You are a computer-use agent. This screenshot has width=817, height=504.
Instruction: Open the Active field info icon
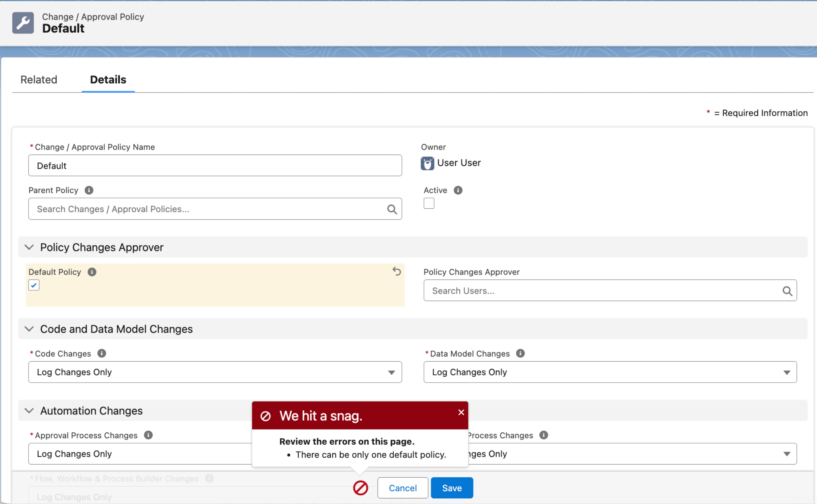click(458, 190)
